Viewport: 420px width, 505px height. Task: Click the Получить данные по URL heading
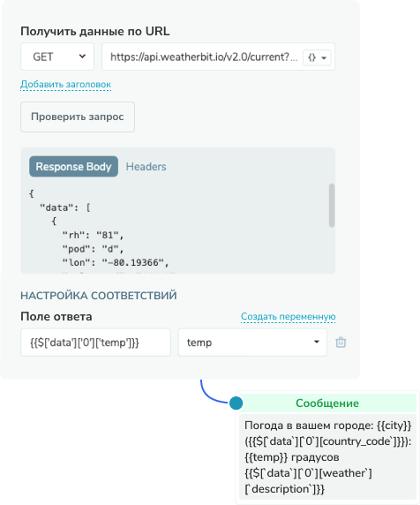coord(95,31)
